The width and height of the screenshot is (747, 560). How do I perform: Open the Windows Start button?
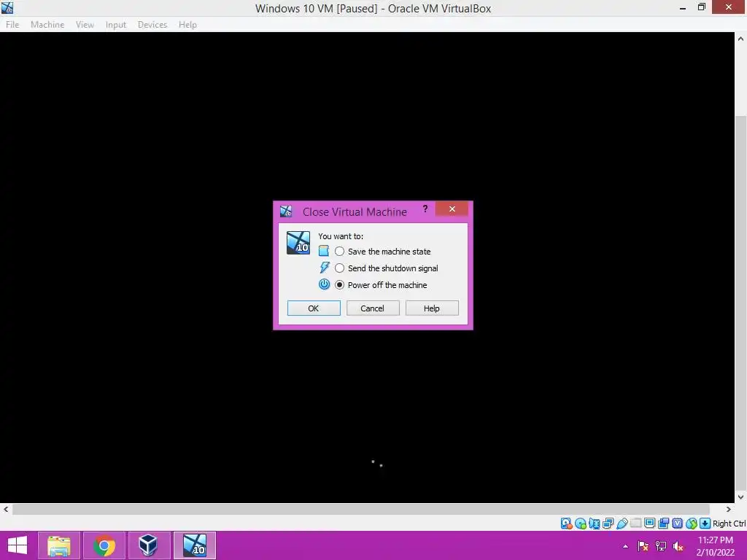coord(18,545)
